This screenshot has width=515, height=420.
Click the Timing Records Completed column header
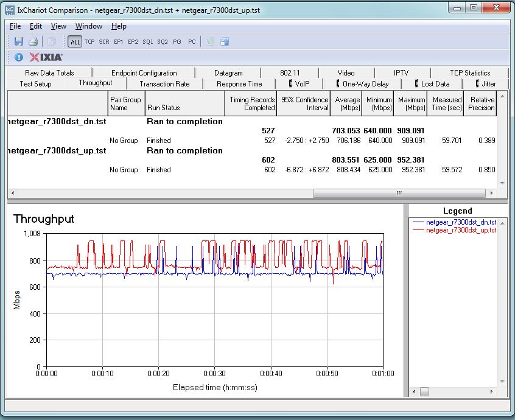(251, 103)
